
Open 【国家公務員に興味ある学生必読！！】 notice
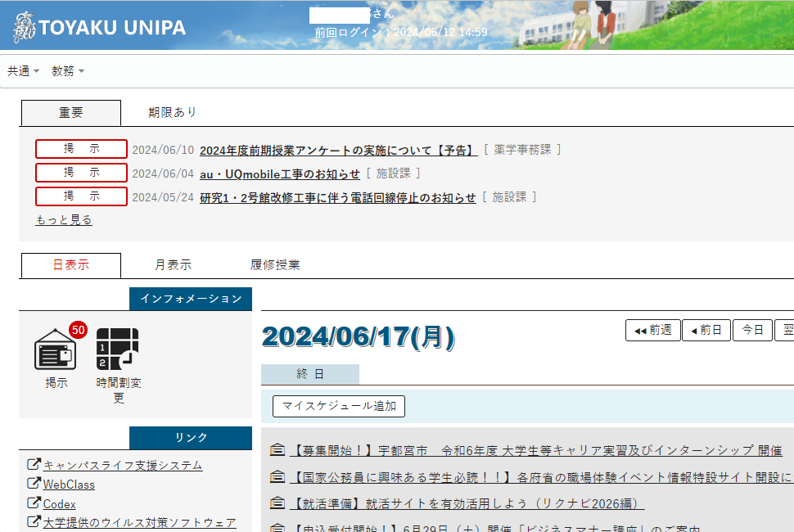[541, 477]
